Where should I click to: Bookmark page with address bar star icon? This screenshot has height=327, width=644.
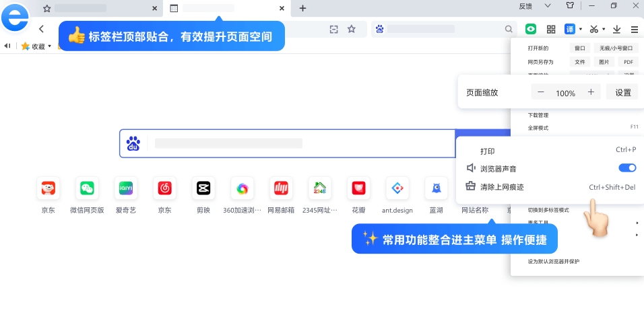point(351,29)
